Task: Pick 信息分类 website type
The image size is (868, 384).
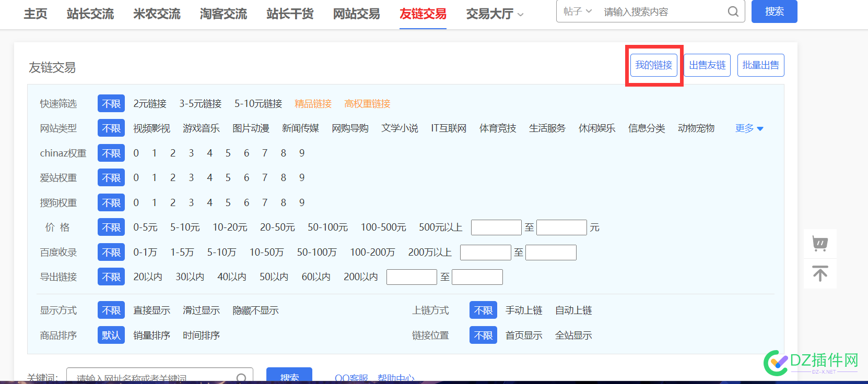Action: coord(647,128)
